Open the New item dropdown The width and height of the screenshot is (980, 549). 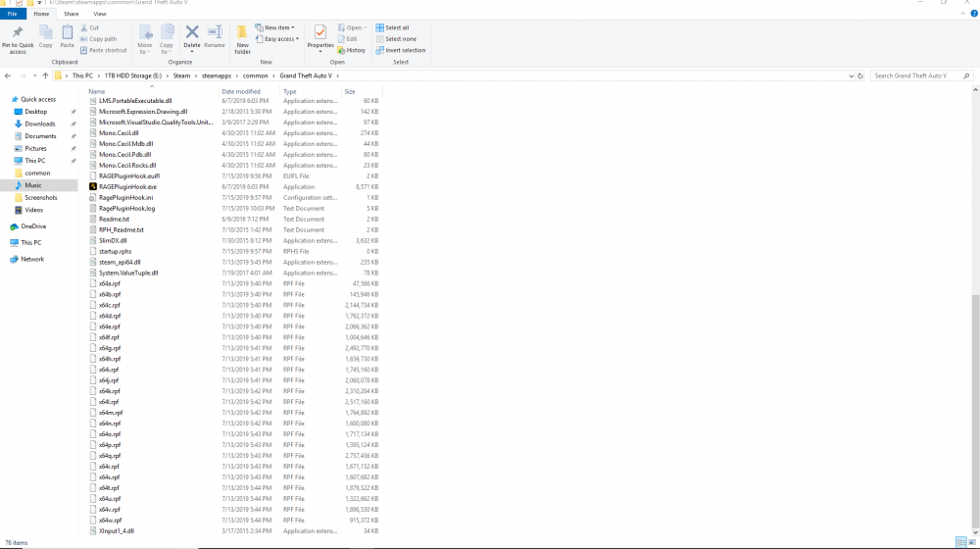[275, 27]
